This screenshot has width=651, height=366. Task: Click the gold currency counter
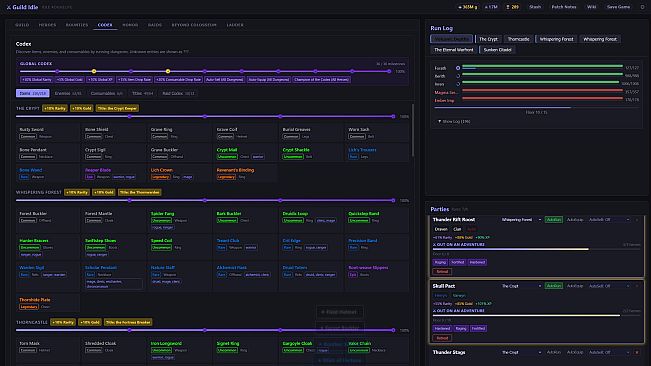(x=467, y=7)
